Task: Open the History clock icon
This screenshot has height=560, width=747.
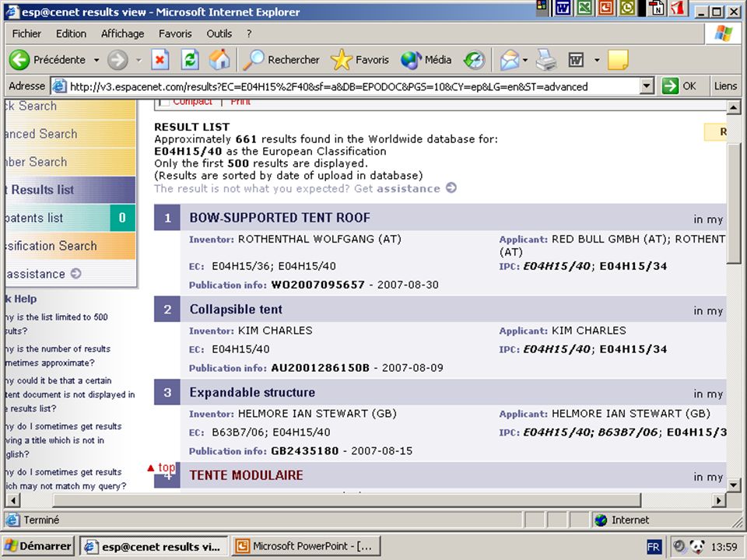Action: tap(474, 60)
